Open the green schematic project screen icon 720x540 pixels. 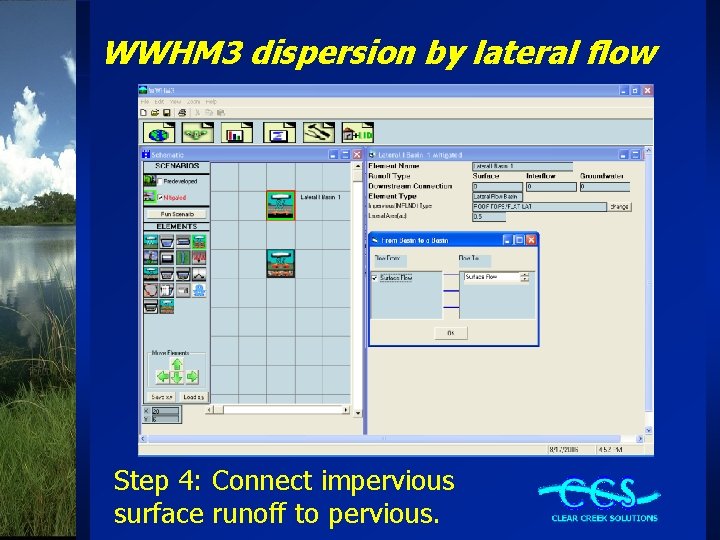point(197,133)
